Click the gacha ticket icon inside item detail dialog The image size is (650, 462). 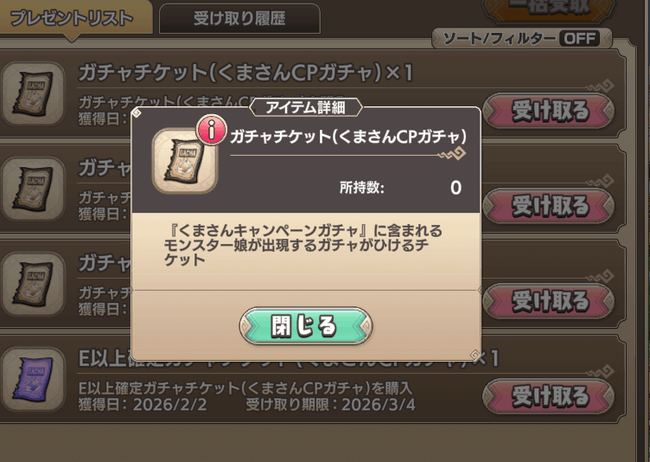pyautogui.click(x=185, y=161)
